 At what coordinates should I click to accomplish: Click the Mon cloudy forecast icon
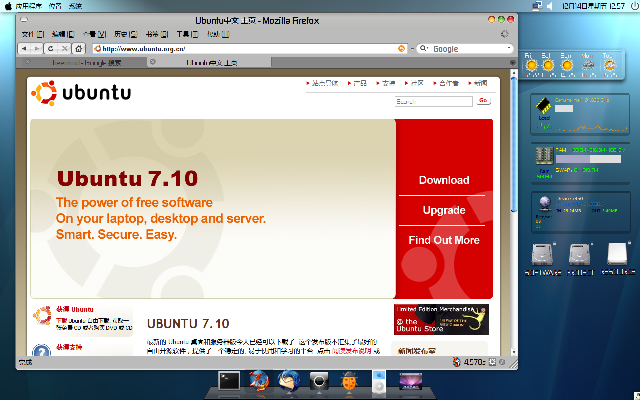(x=588, y=64)
